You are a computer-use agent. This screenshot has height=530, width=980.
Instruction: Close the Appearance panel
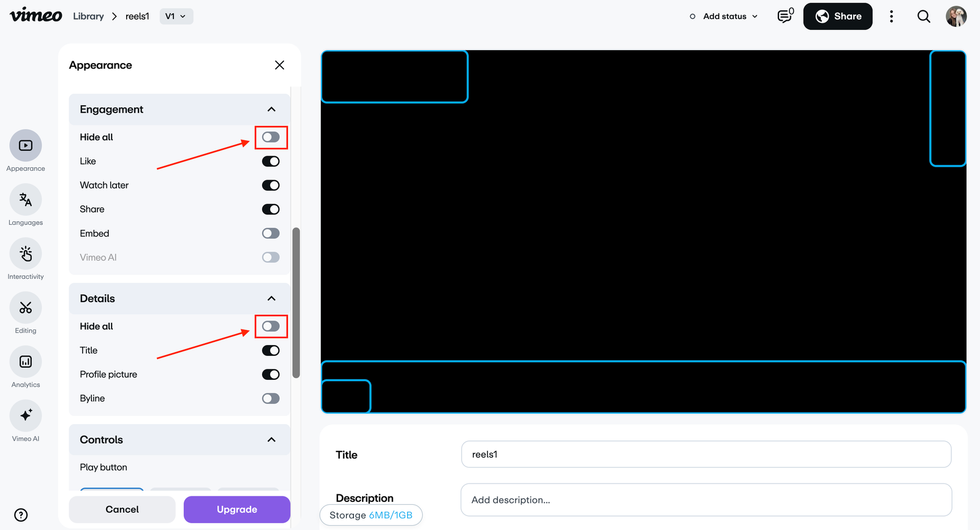coord(279,65)
